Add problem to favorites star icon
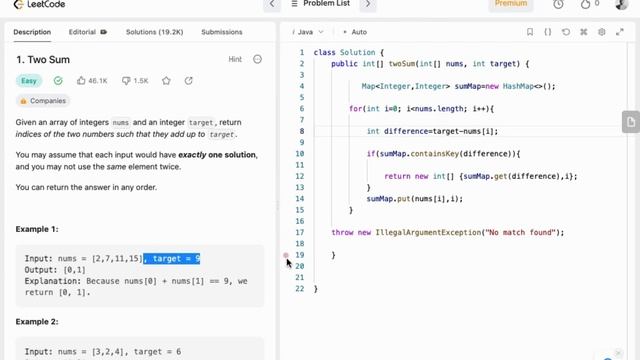Screen dimensions: 640x360 (x=166, y=81)
